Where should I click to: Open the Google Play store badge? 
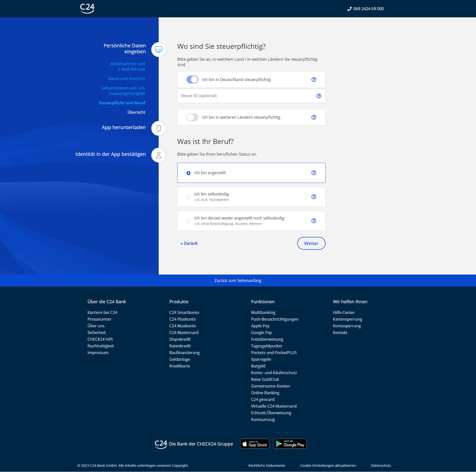click(290, 444)
